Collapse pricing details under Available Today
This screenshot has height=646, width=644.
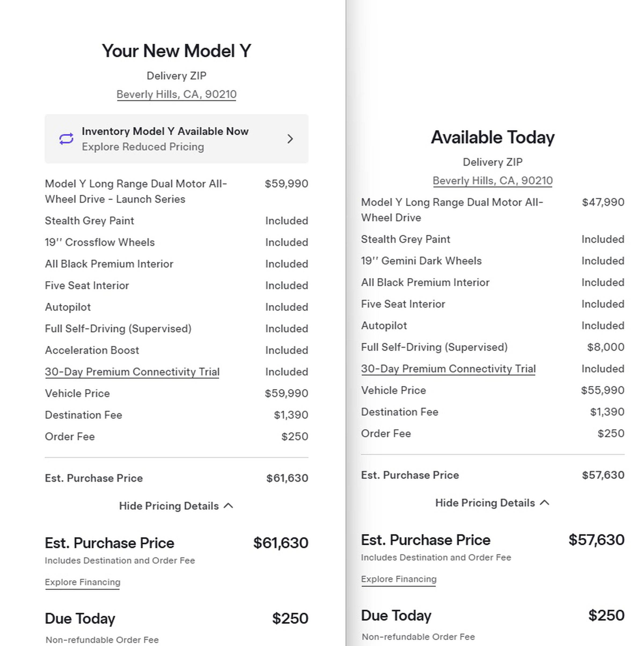[x=492, y=503]
